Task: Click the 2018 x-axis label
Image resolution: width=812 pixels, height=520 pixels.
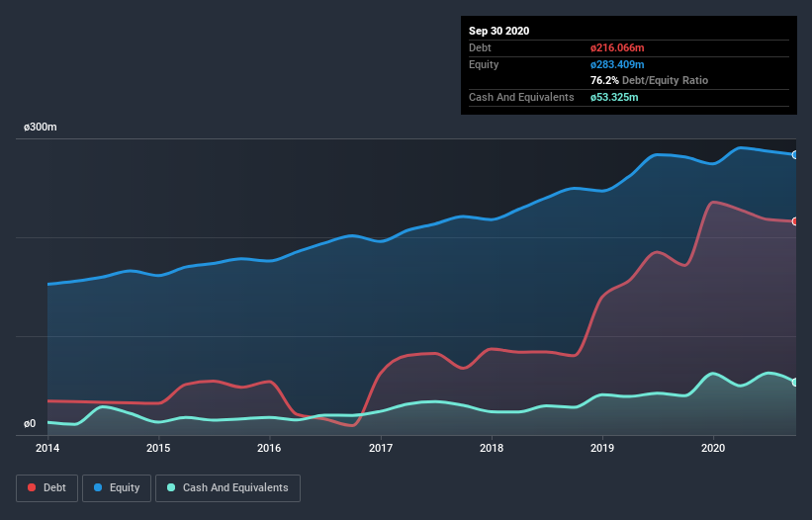Action: [x=492, y=448]
